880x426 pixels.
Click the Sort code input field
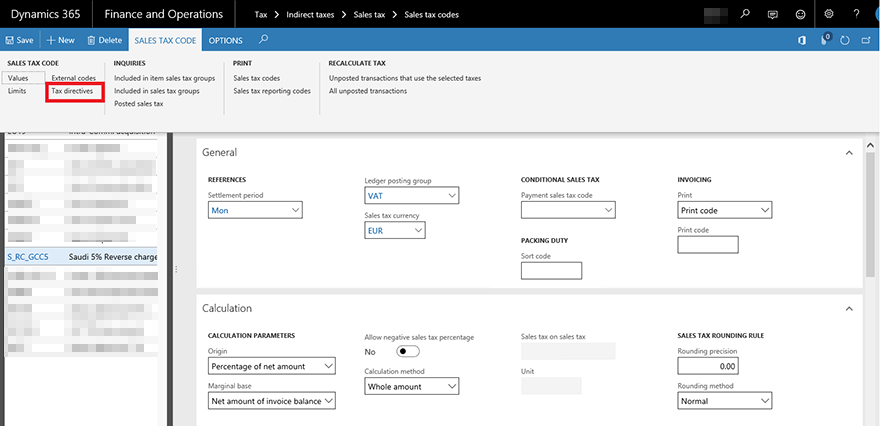click(x=551, y=271)
